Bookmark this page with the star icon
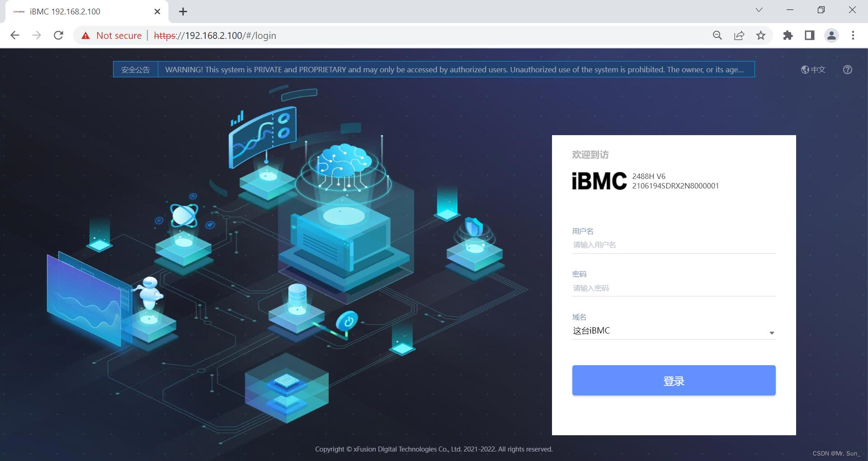The image size is (868, 461). pos(761,35)
